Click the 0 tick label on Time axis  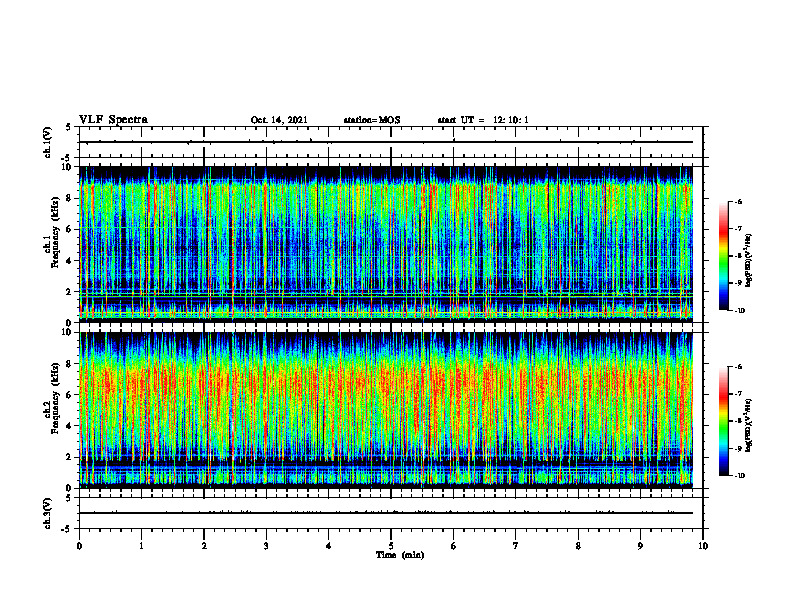point(79,546)
